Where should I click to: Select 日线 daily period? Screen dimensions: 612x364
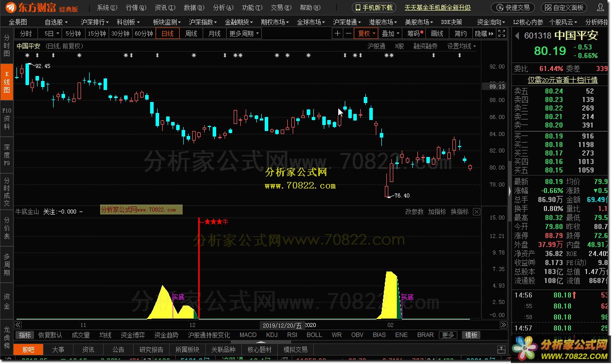pyautogui.click(x=168, y=33)
